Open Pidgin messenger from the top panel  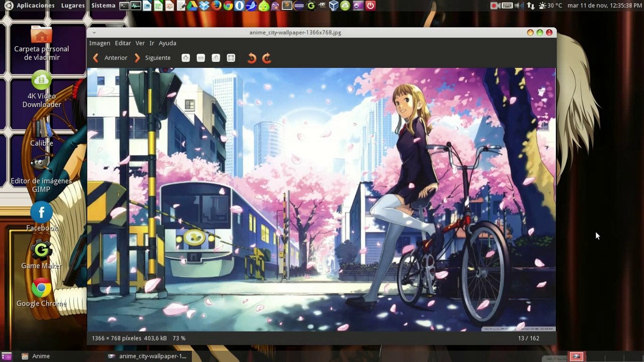coord(275,6)
